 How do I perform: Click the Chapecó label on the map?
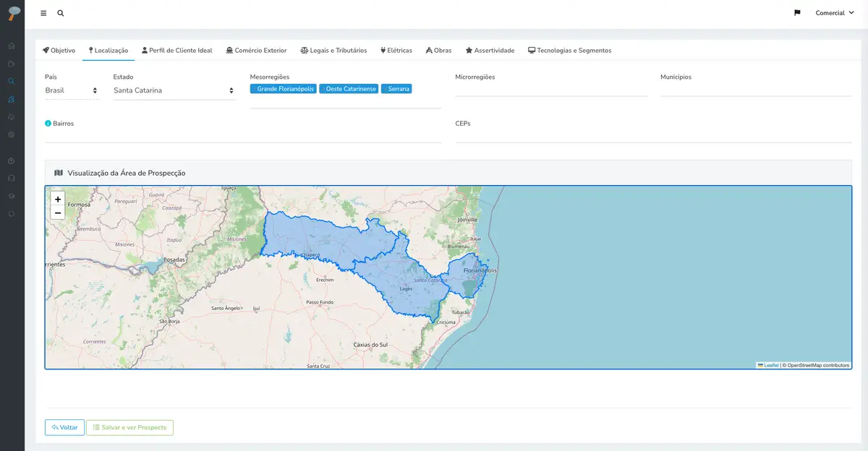(310, 254)
